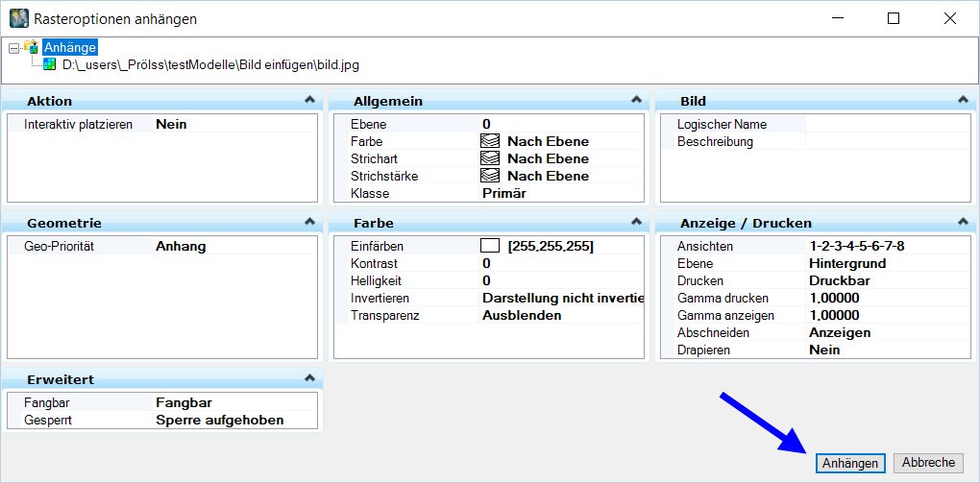This screenshot has width=980, height=483.
Task: Click the ByLevel icon next to Farbe
Action: [489, 141]
